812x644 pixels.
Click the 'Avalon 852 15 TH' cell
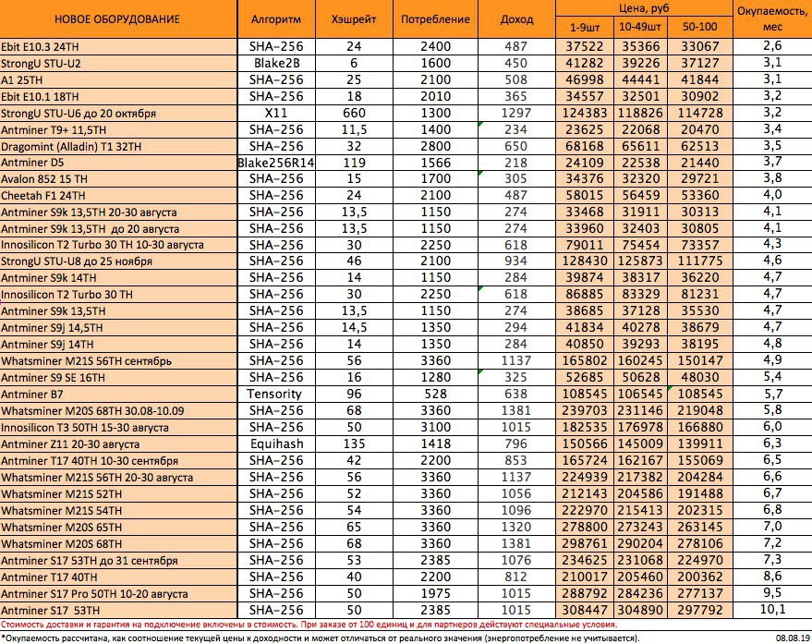click(118, 179)
